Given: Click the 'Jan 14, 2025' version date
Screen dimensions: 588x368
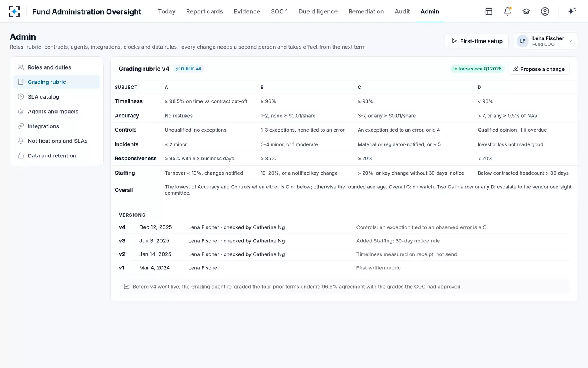Looking at the screenshot, I should [x=155, y=254].
